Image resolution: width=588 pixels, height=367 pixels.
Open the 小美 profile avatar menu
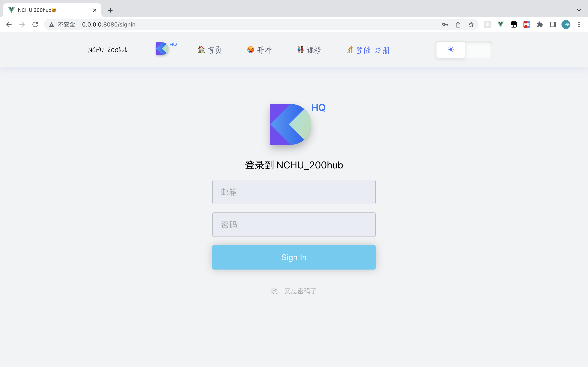[x=566, y=24]
